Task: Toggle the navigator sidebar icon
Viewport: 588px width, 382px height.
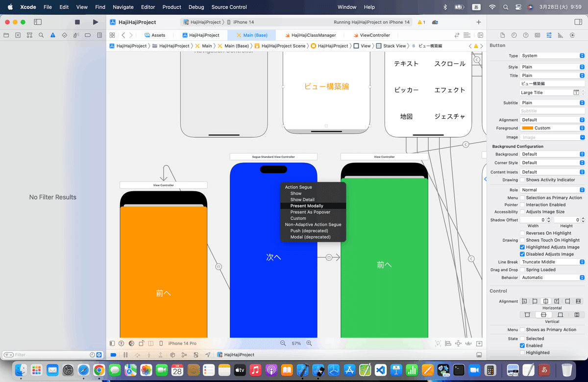Action: 38,22
